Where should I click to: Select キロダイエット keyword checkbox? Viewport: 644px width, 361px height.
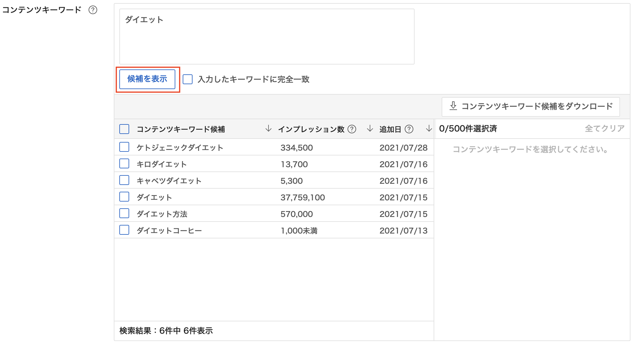click(x=124, y=164)
